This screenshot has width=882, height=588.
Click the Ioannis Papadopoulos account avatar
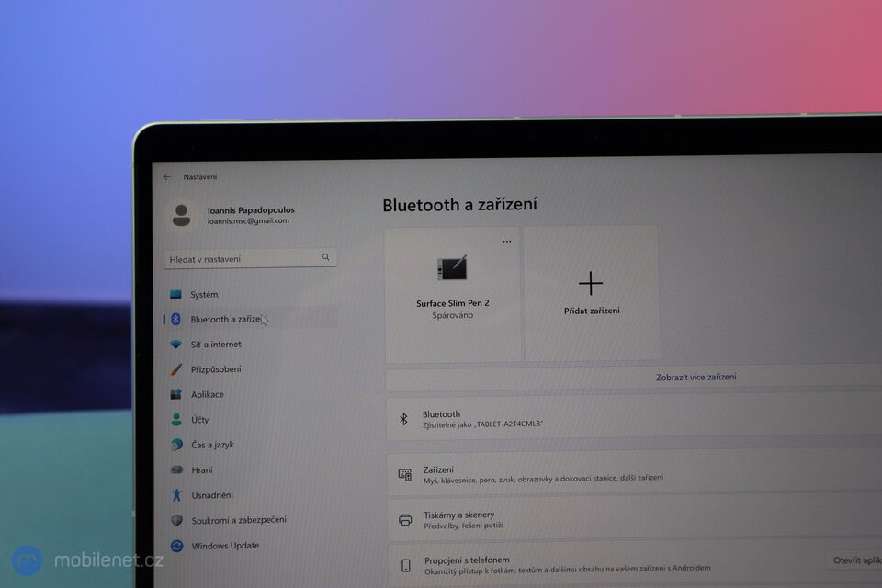pyautogui.click(x=180, y=215)
